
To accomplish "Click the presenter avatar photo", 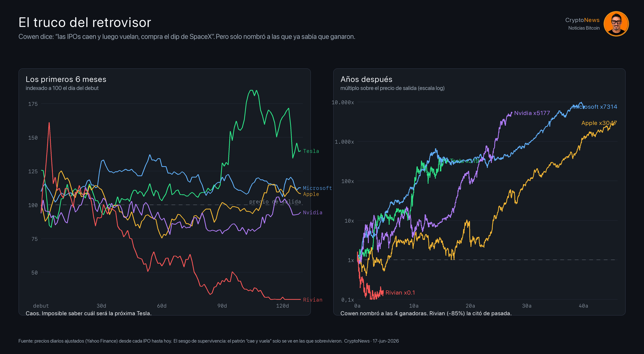I will click(616, 24).
